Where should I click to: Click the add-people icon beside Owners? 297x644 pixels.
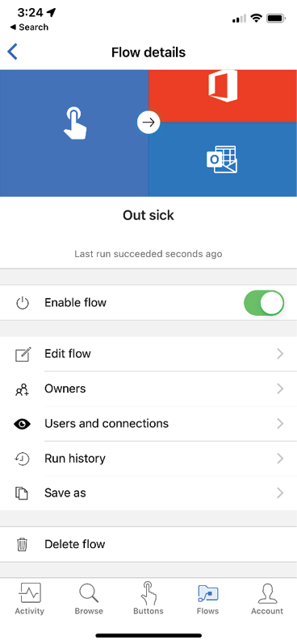23,389
